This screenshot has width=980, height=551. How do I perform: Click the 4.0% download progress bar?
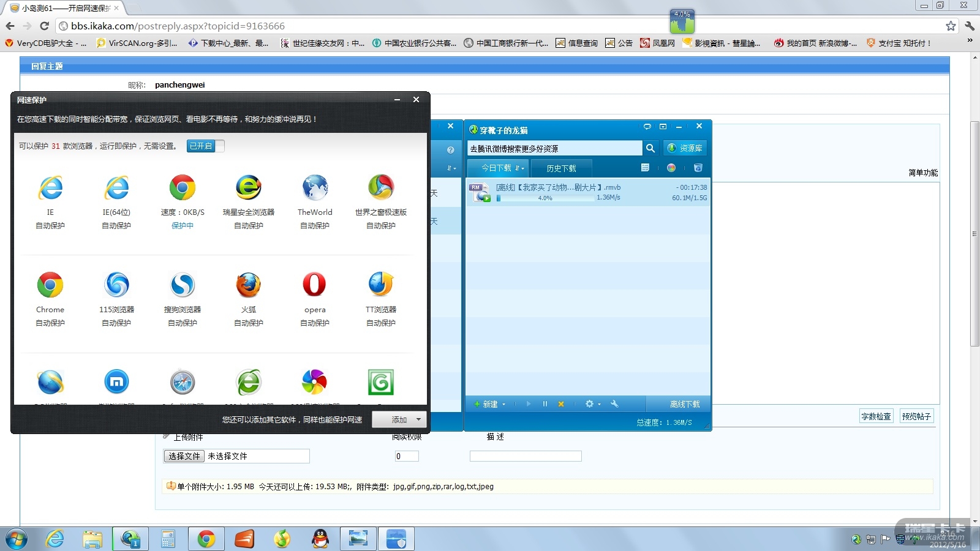545,198
